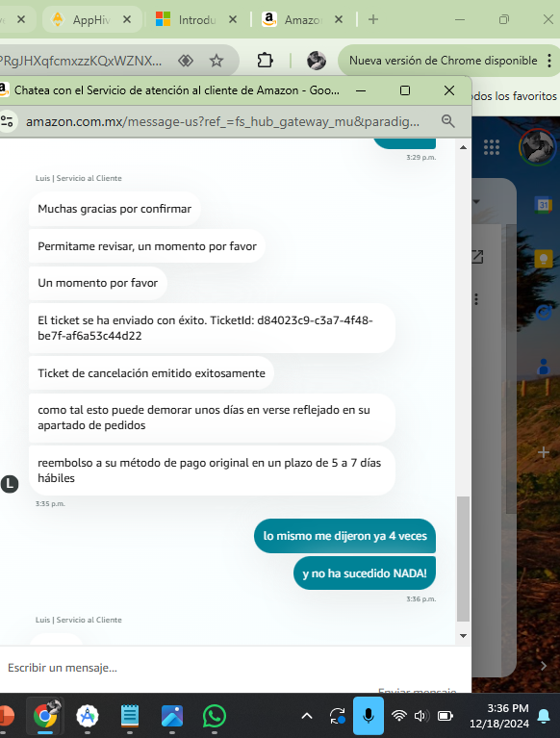This screenshot has width=560, height=738.
Task: Click the zoom magnifier icon in the popup address bar
Action: pos(448,121)
